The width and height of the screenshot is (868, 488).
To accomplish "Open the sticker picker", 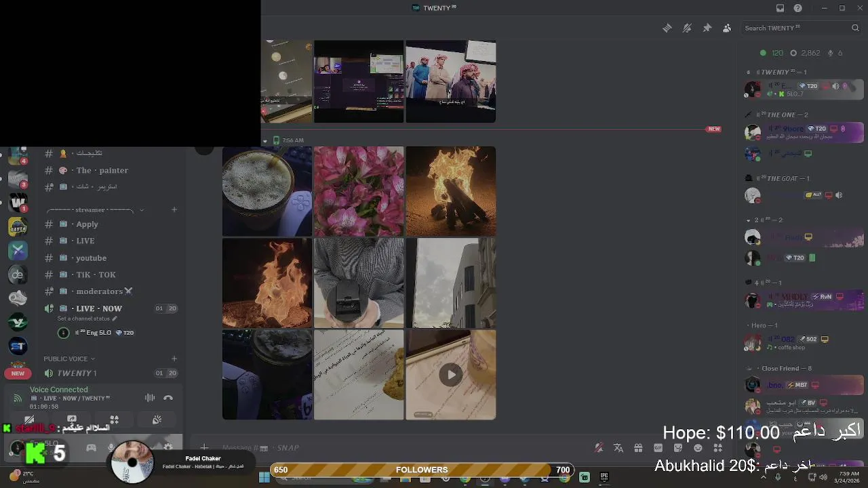I will click(x=678, y=448).
